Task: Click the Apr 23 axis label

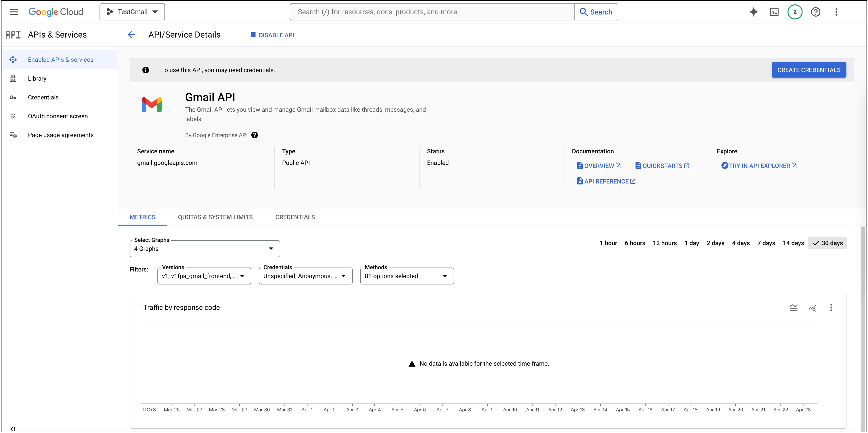Action: point(803,410)
